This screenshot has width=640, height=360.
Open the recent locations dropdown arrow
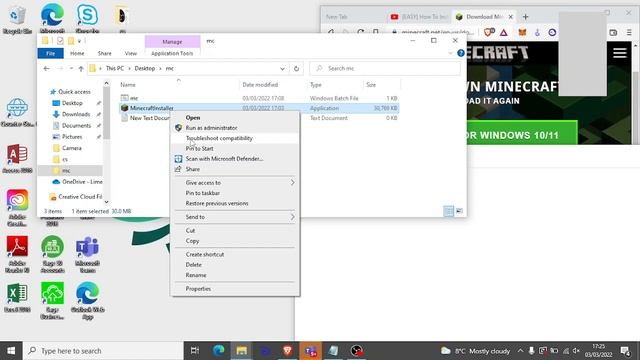[x=71, y=69]
